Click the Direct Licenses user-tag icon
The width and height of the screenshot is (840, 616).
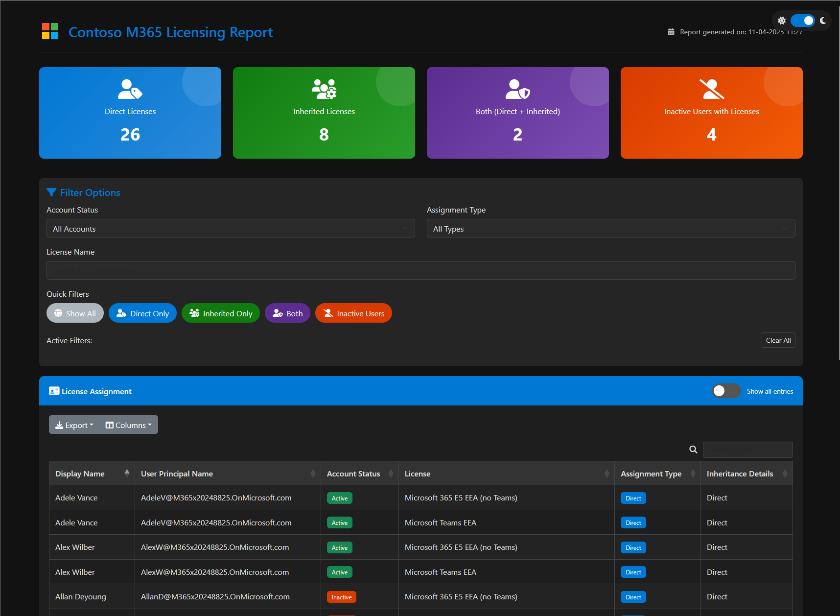pyautogui.click(x=130, y=89)
